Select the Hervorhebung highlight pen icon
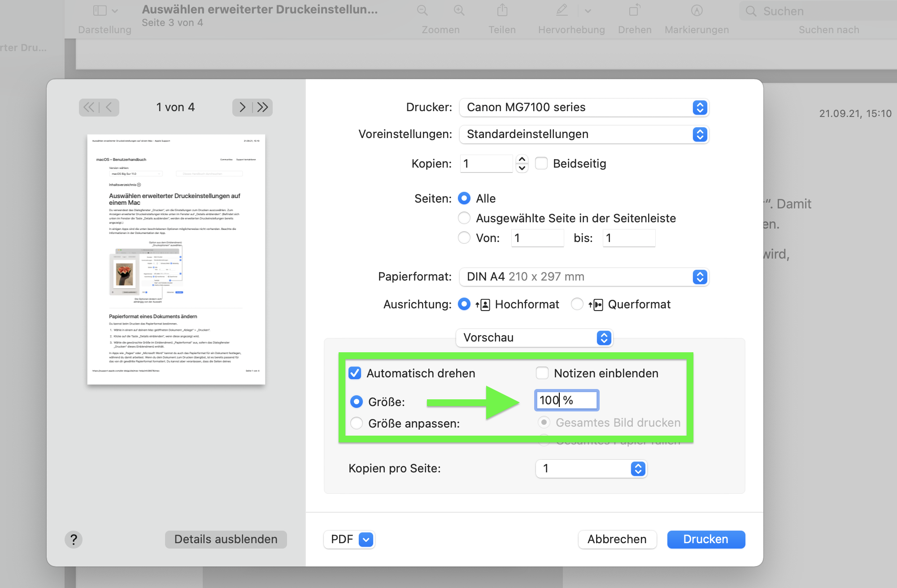 click(x=562, y=10)
